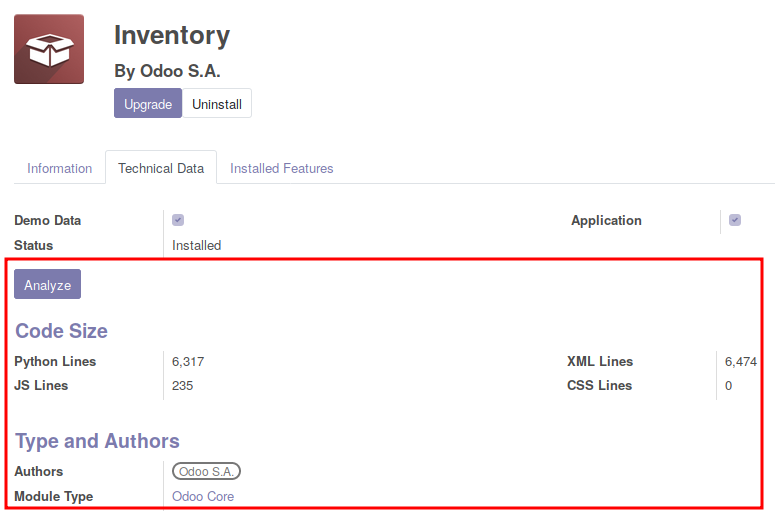The width and height of the screenshot is (775, 521).
Task: Open the Information tab
Action: [x=59, y=168]
